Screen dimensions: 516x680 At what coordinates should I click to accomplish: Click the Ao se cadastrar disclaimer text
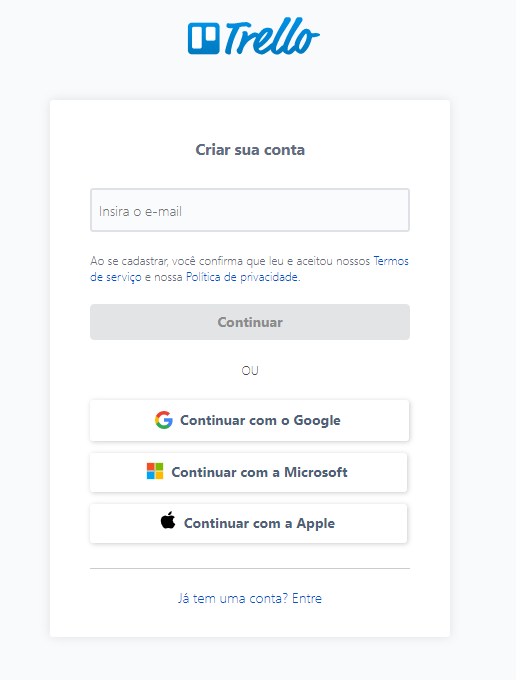pyautogui.click(x=249, y=269)
